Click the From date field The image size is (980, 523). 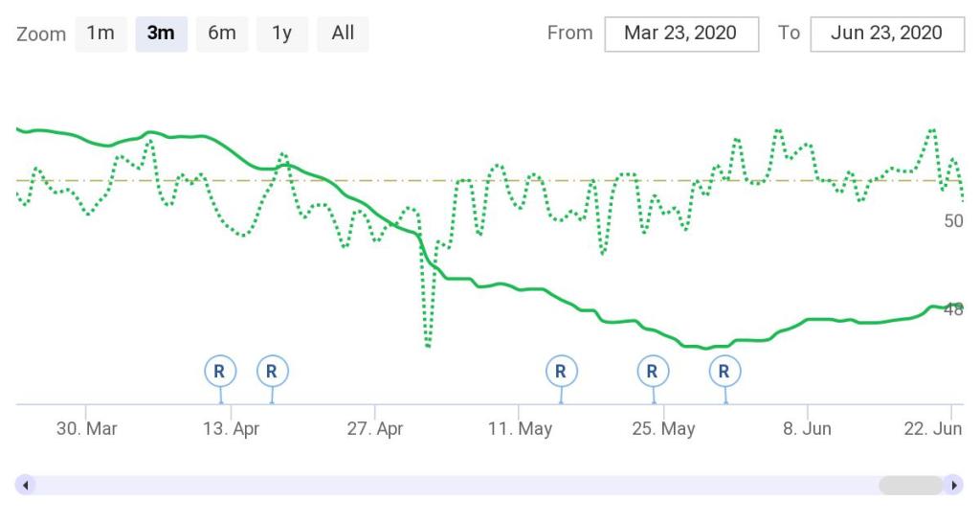tap(680, 34)
